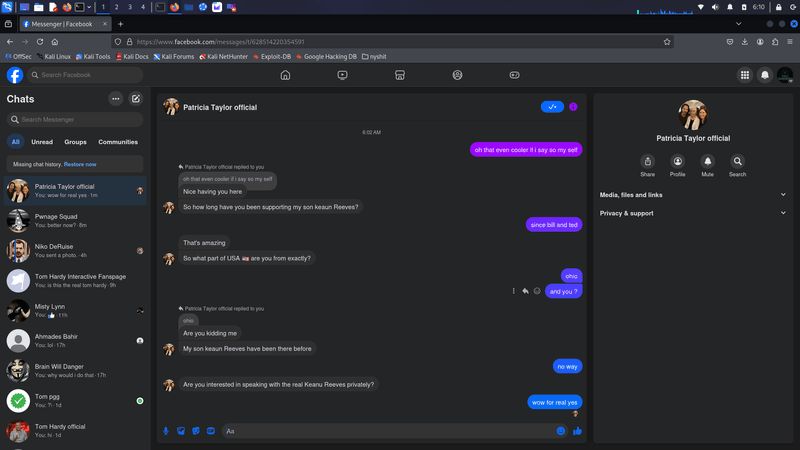Image resolution: width=800 pixels, height=450 pixels.
Task: Choose a sticker icon
Action: point(196,431)
